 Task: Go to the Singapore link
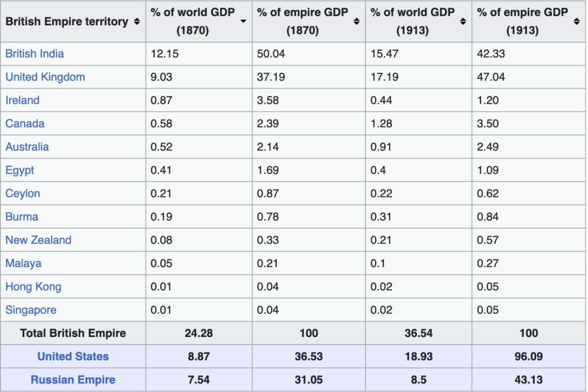[x=31, y=310]
